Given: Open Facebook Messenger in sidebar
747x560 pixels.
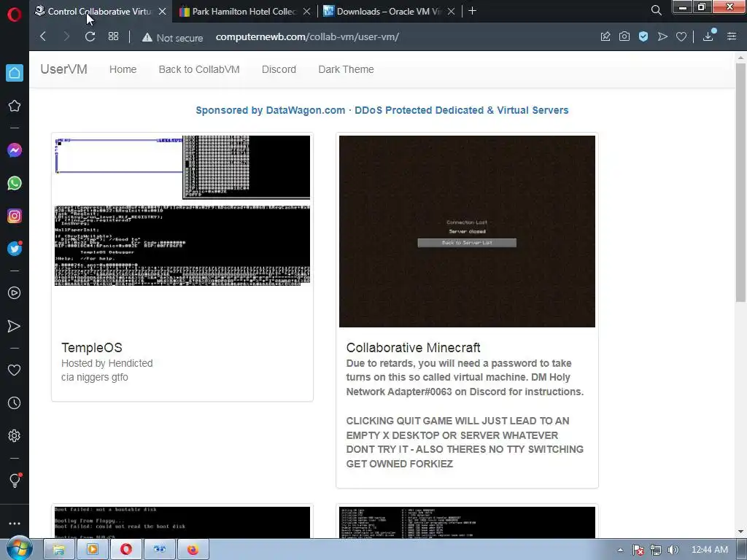Looking at the screenshot, I should 15,150.
